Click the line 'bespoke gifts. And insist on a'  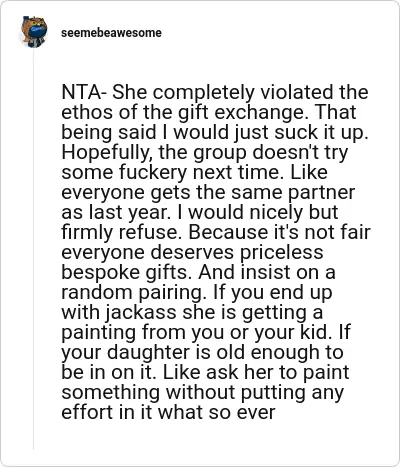(198, 272)
